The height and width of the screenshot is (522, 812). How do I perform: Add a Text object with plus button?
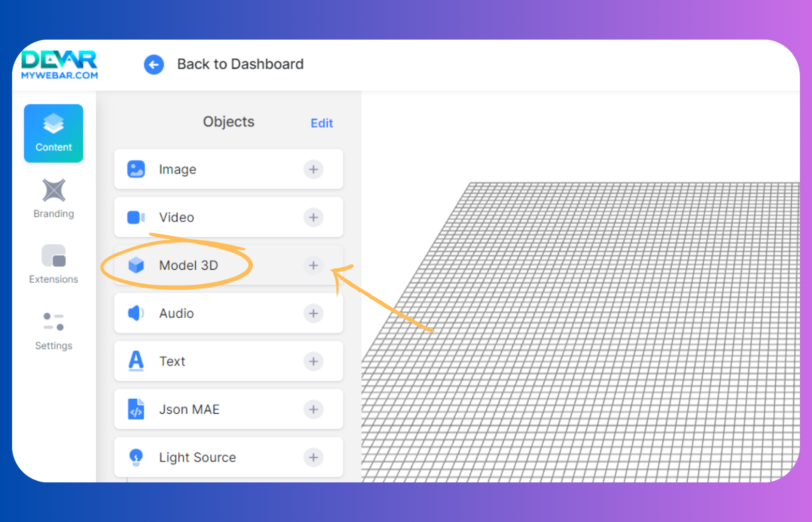314,362
